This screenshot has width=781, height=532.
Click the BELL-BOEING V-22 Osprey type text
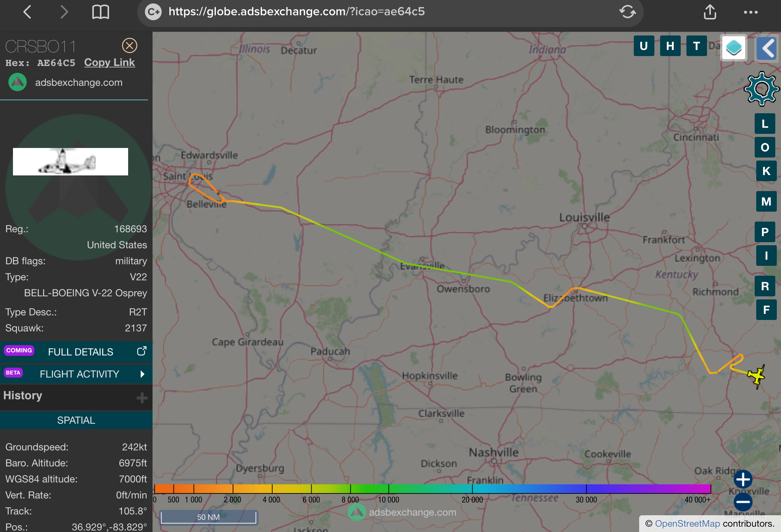85,293
